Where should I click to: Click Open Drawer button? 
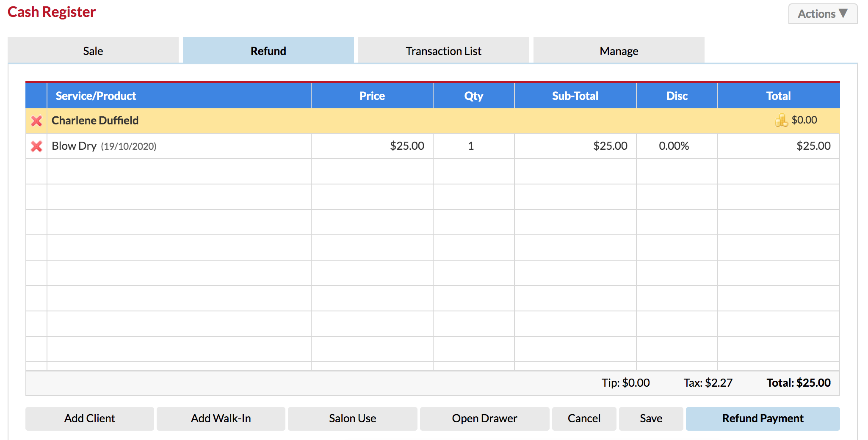tap(485, 418)
